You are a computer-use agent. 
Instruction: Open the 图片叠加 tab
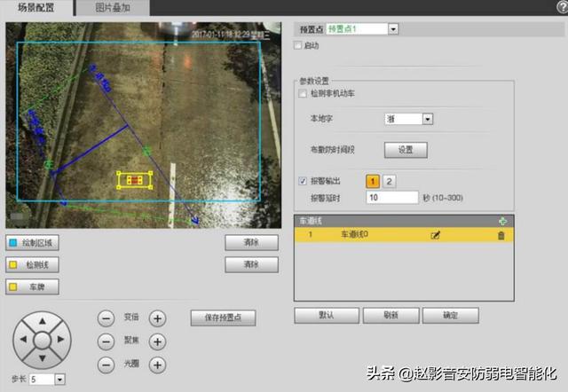[113, 8]
